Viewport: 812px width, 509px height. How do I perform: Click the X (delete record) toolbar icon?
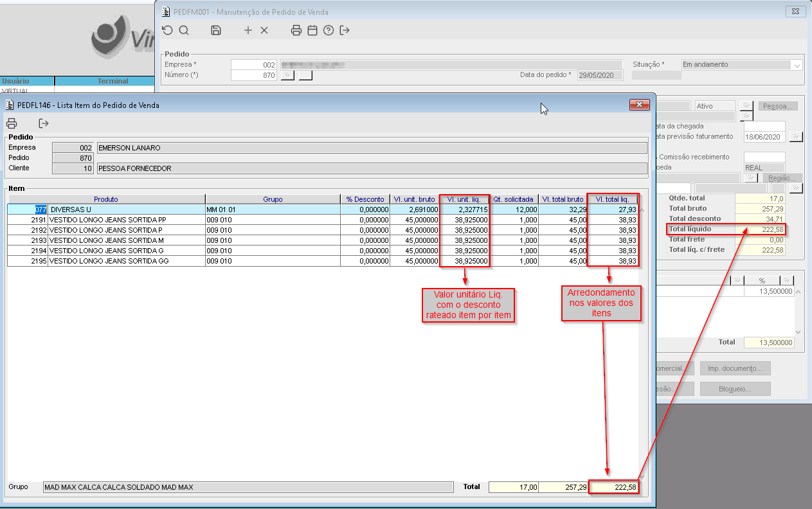(x=264, y=30)
